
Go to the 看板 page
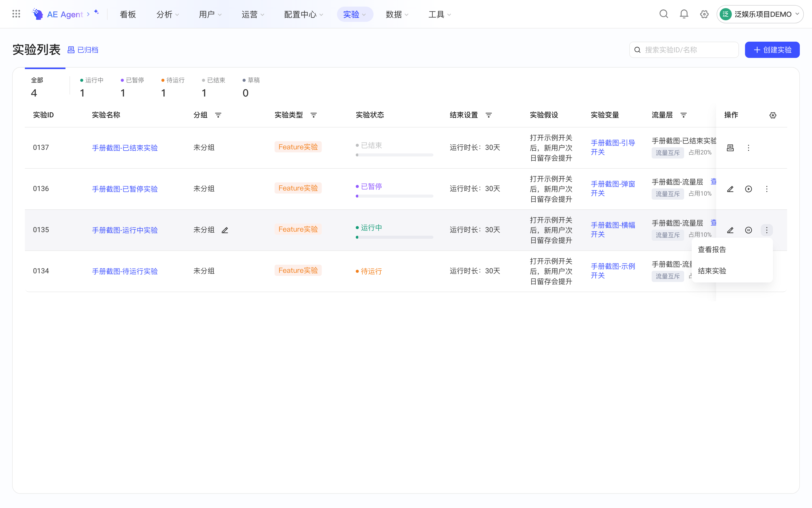128,14
